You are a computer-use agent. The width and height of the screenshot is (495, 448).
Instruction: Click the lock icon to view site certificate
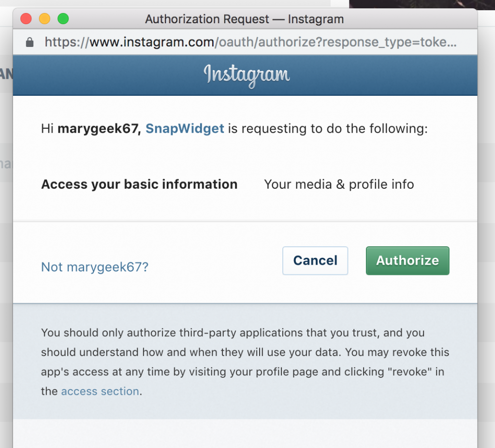point(29,42)
